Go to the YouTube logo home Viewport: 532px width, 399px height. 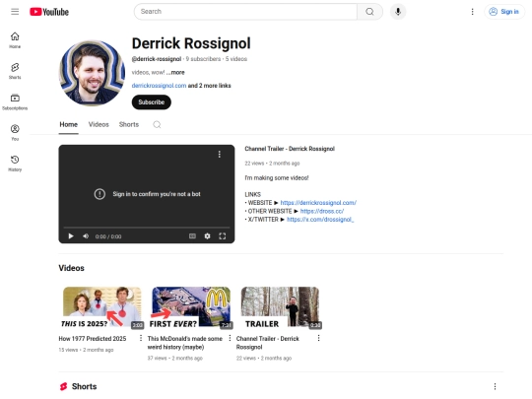[49, 12]
